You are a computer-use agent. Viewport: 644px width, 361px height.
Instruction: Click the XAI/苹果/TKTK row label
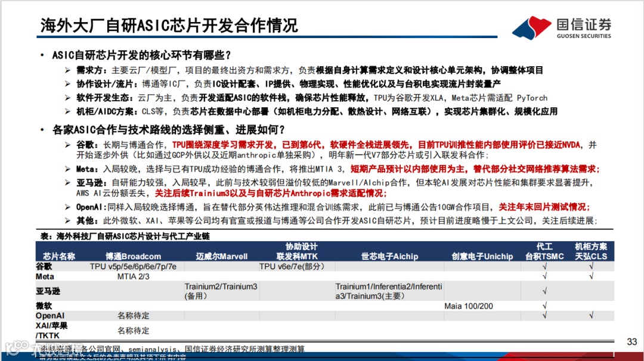click(52, 331)
